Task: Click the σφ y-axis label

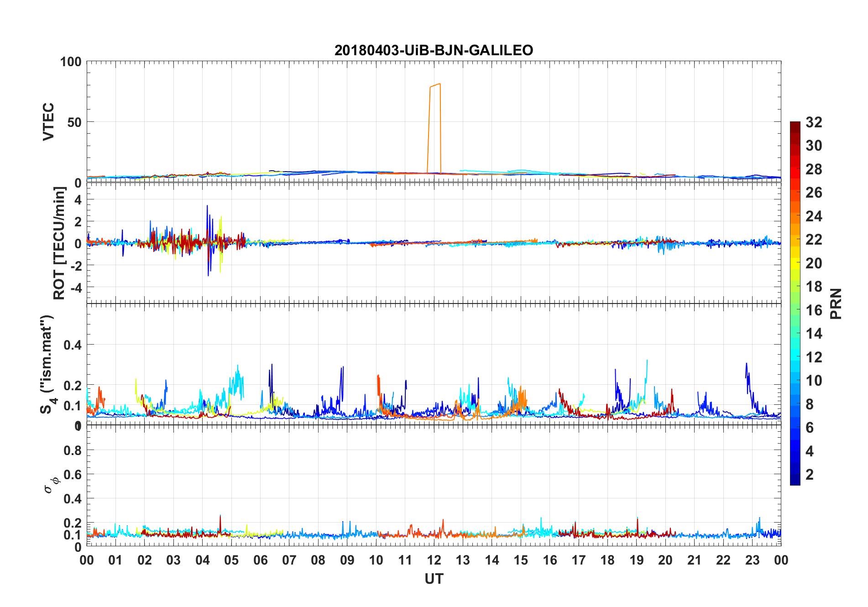Action: click(x=51, y=485)
